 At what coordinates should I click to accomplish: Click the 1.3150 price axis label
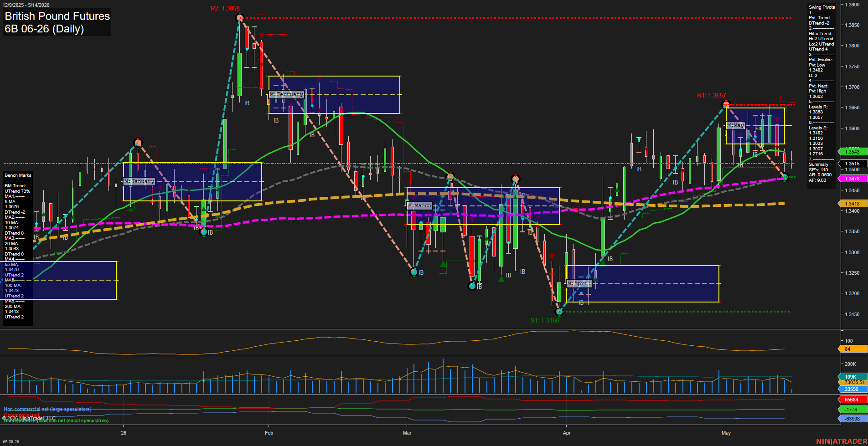click(x=852, y=314)
